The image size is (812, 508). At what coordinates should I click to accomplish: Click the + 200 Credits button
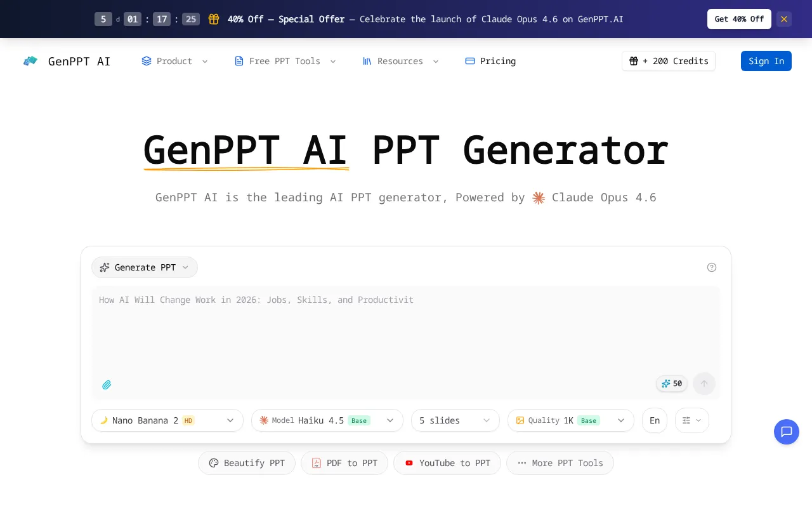tap(669, 61)
